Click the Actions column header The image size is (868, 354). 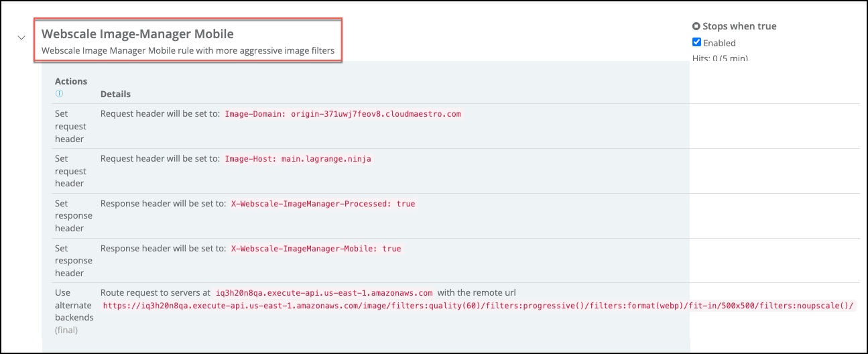click(71, 81)
